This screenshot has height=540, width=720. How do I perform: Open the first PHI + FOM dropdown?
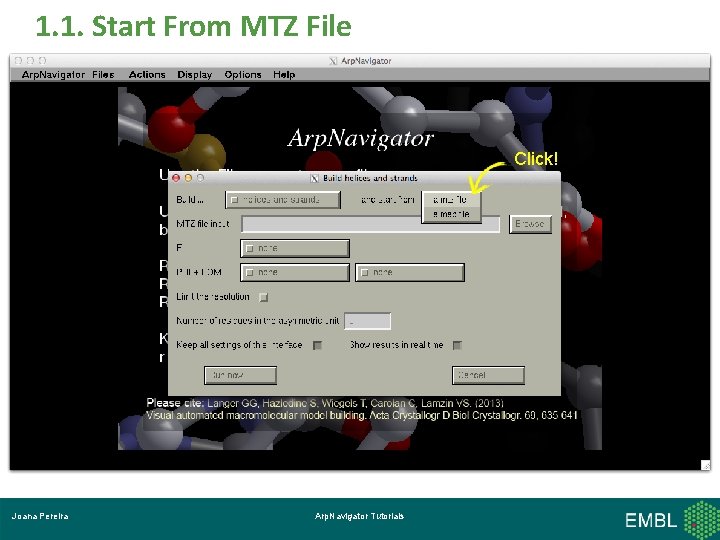(295, 272)
